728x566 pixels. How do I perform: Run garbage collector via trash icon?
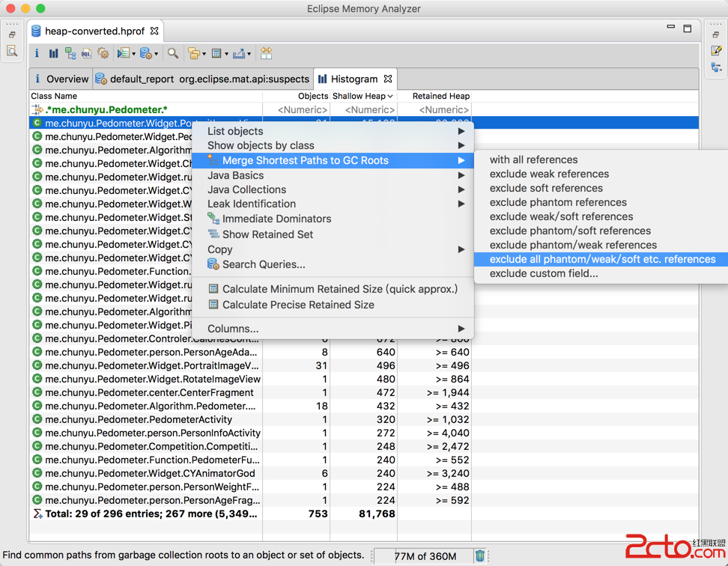pos(480,556)
